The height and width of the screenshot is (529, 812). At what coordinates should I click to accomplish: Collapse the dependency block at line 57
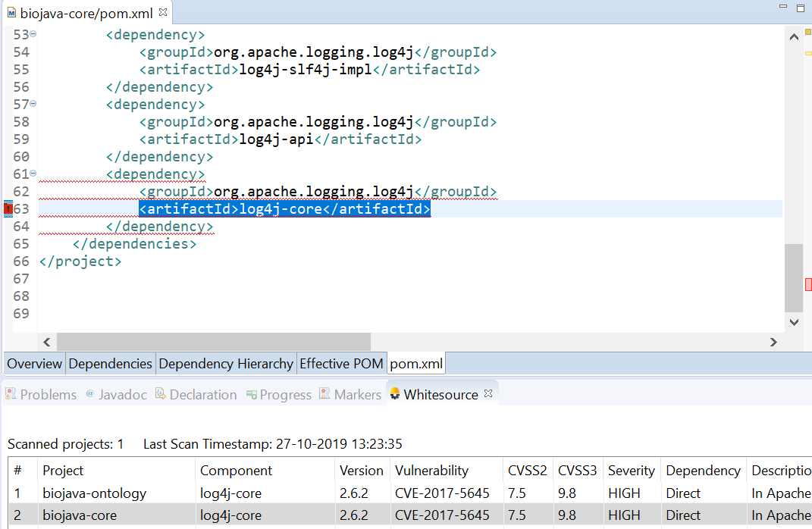coord(33,104)
